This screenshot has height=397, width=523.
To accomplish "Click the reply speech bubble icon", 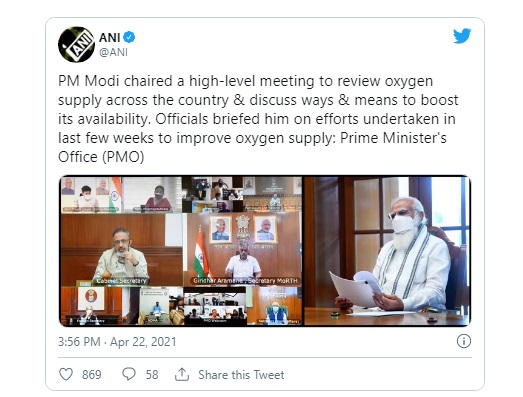I will click(x=129, y=374).
